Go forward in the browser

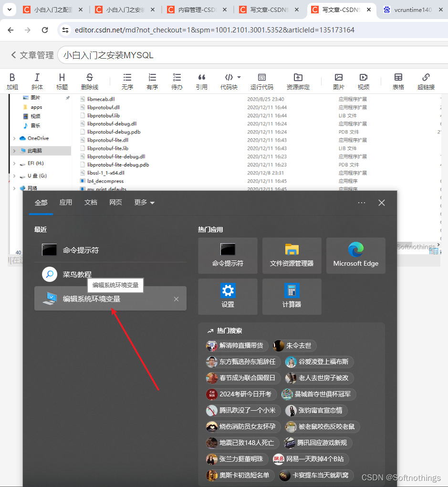click(28, 30)
